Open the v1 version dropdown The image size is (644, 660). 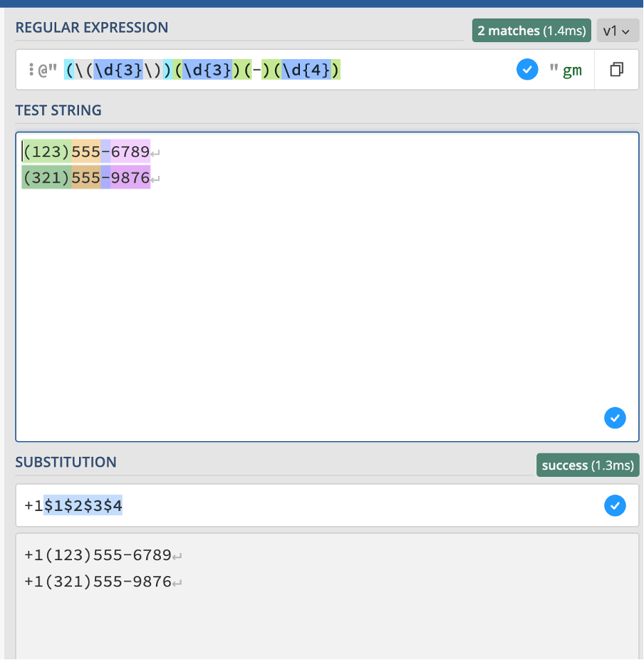(617, 31)
